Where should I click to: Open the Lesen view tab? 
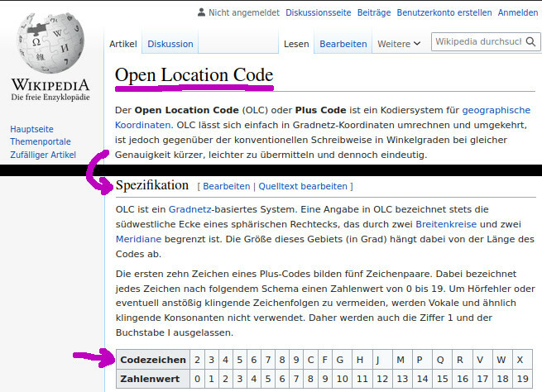[295, 44]
